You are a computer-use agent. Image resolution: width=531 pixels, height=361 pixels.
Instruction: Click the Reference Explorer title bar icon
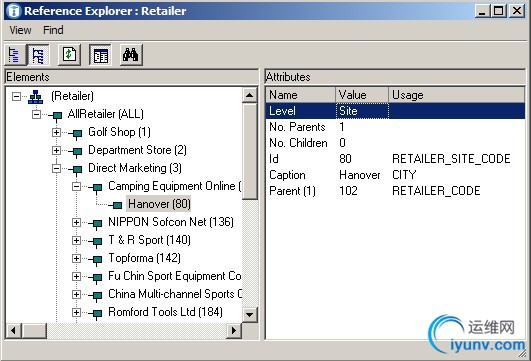[14, 11]
